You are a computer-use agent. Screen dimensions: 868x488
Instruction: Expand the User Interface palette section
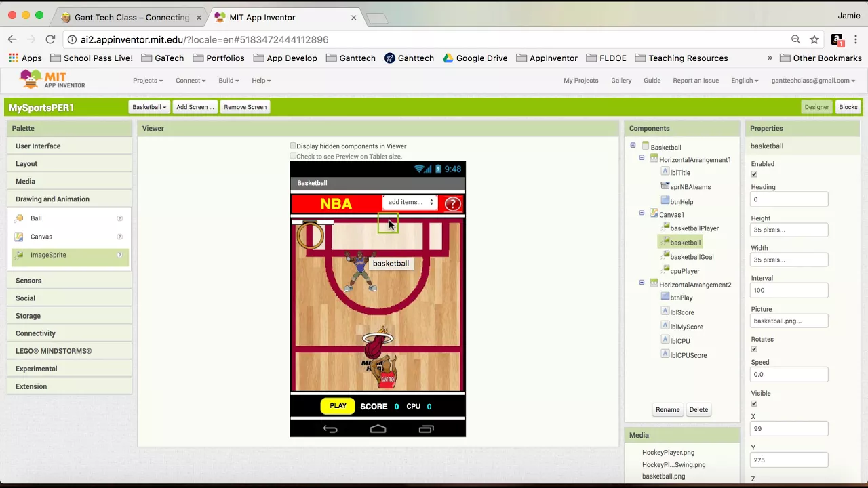(70, 146)
